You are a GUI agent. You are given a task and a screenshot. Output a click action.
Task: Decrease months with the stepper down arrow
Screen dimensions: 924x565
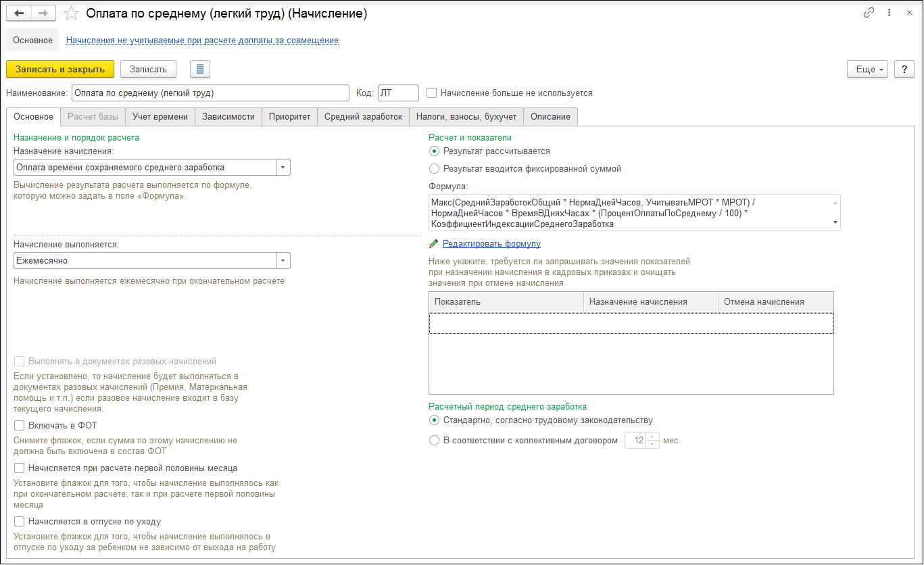(x=652, y=445)
